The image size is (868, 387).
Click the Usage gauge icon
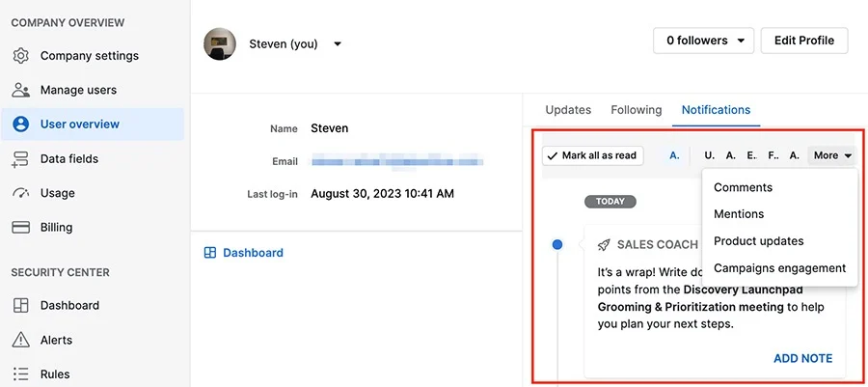(x=20, y=193)
